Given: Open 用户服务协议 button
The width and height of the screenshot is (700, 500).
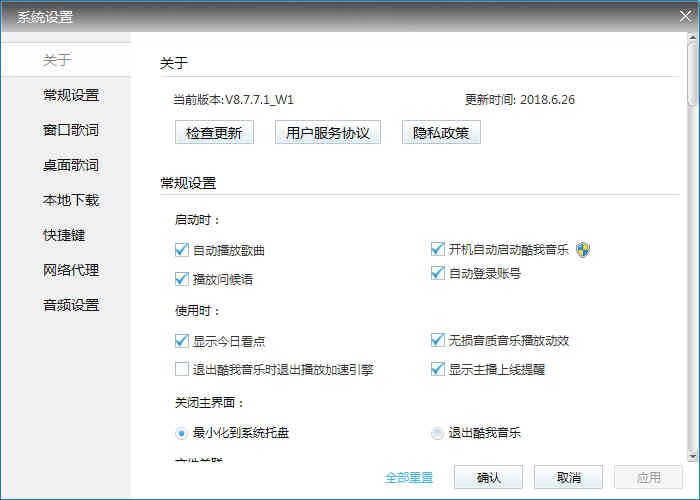Looking at the screenshot, I should coord(328,133).
